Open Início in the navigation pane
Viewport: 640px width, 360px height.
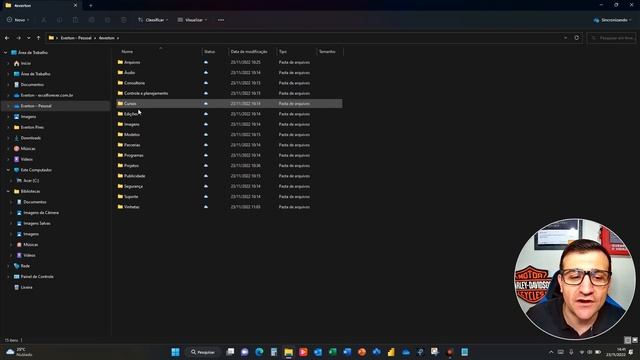click(x=26, y=63)
